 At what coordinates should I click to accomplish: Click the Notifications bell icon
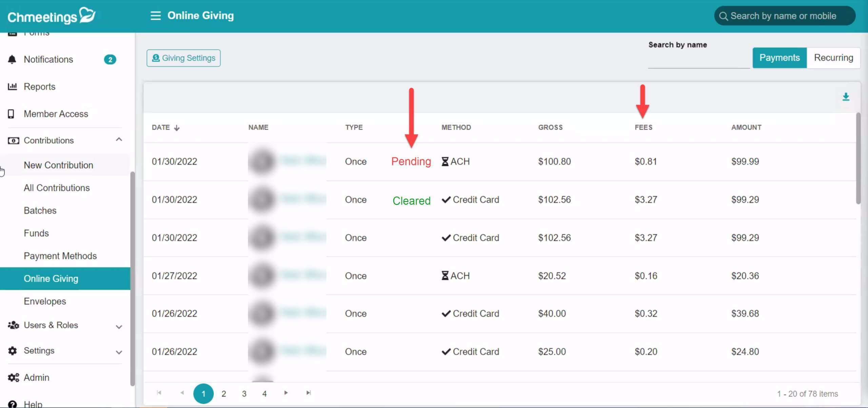coord(12,59)
